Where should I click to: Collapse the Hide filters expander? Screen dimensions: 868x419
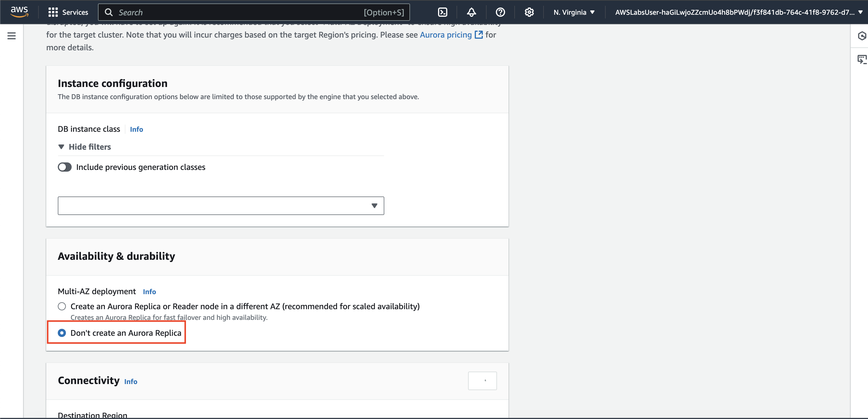coord(85,147)
